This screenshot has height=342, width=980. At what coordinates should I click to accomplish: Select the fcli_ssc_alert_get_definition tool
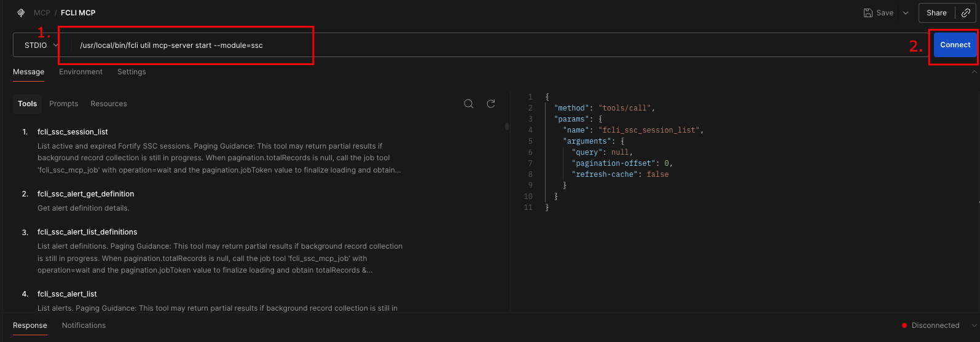coord(85,194)
